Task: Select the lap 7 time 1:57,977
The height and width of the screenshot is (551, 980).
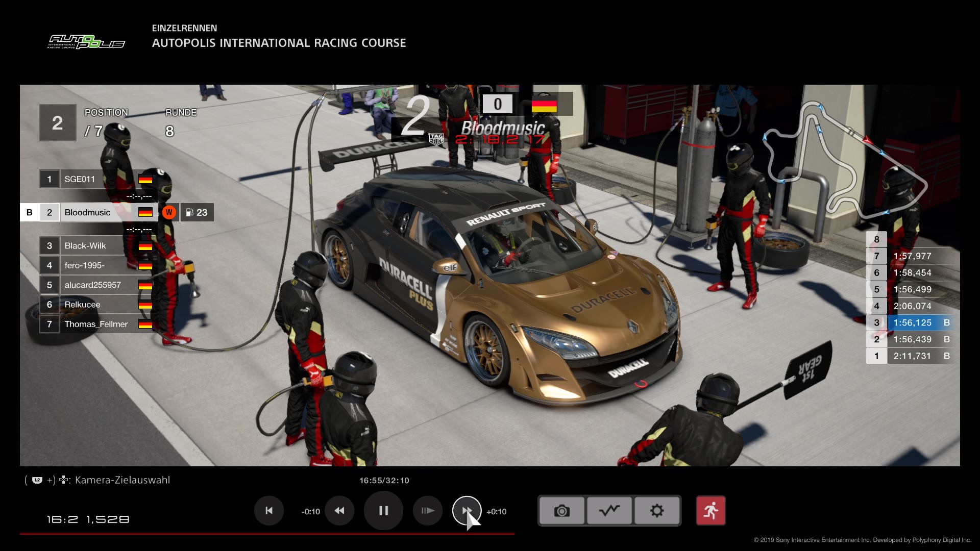Action: click(x=912, y=256)
